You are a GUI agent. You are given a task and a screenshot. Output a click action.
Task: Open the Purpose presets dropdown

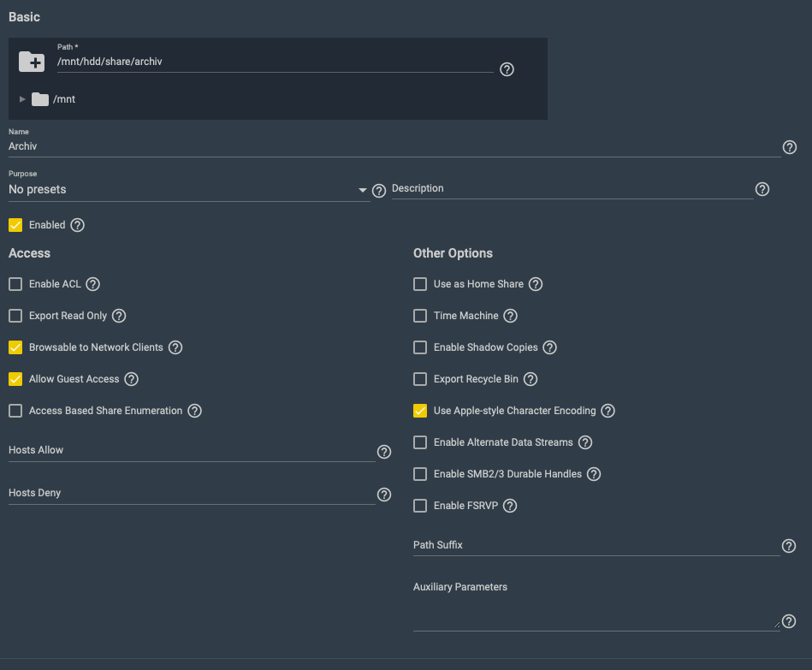(x=189, y=189)
